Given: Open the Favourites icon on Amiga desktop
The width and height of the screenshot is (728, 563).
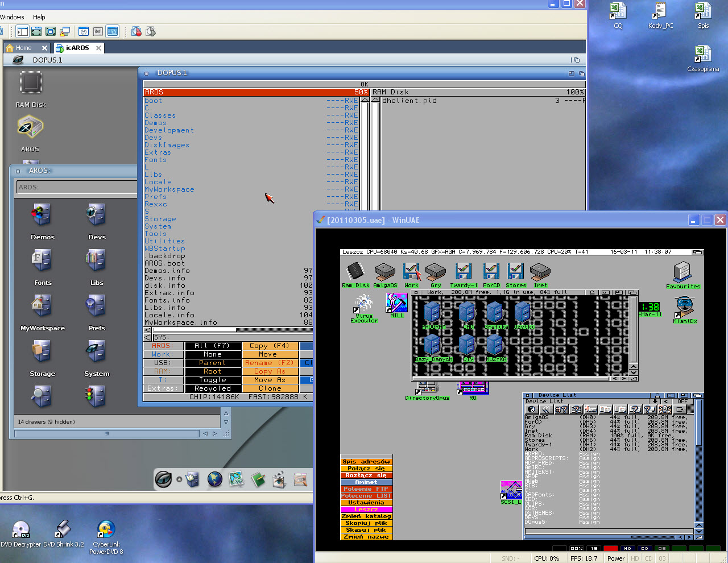Looking at the screenshot, I should pyautogui.click(x=682, y=275).
